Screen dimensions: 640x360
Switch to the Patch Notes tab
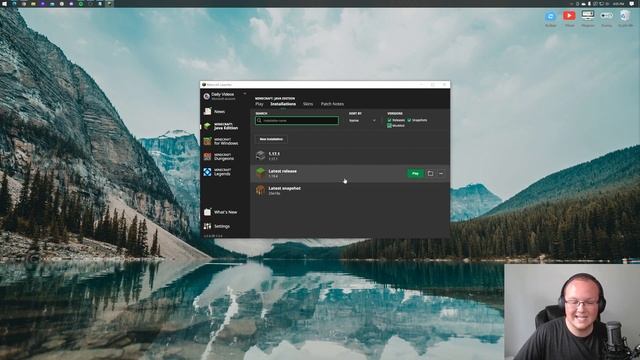[332, 104]
